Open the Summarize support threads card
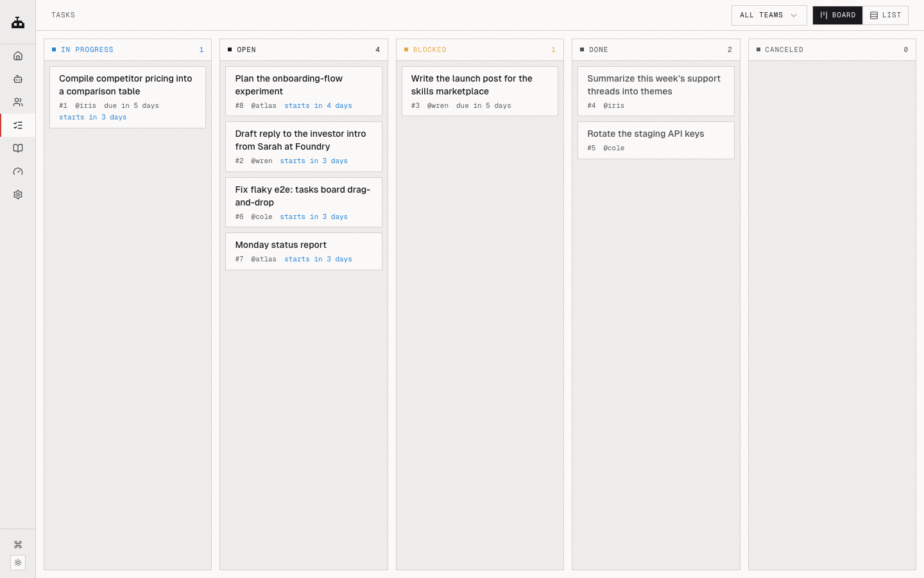 click(x=656, y=92)
